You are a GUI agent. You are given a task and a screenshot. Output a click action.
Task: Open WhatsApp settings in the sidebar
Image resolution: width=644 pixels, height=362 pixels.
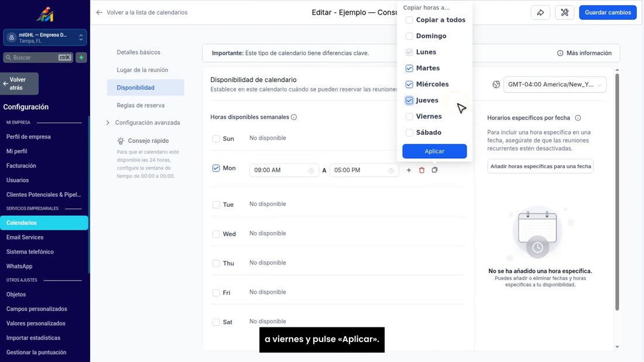click(x=19, y=267)
